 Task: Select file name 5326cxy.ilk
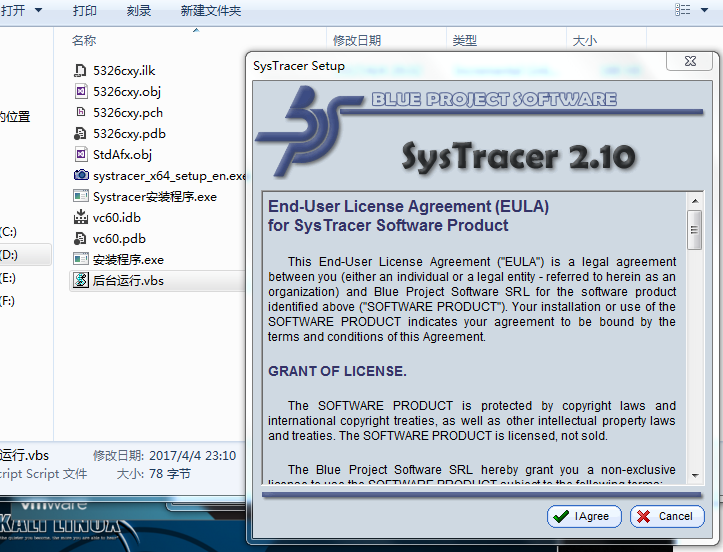pyautogui.click(x=124, y=71)
